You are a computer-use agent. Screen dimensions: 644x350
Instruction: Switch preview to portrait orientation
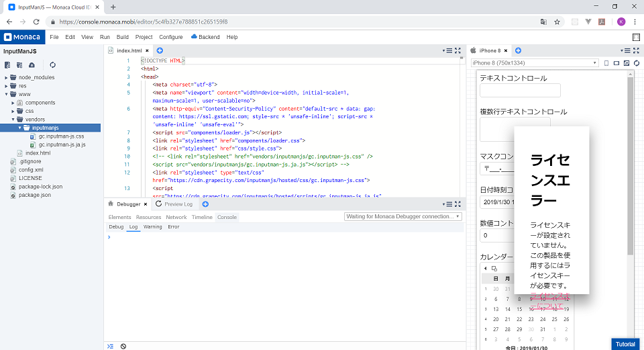tap(606, 63)
